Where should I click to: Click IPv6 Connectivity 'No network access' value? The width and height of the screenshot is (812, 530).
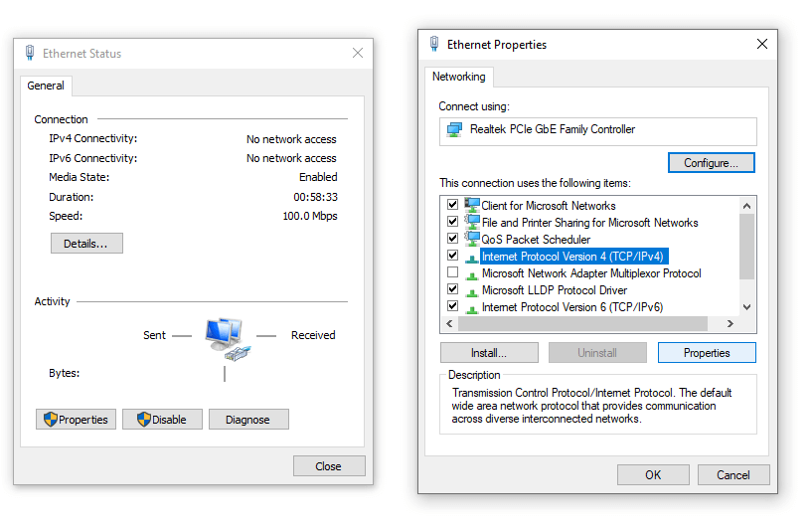tap(291, 158)
